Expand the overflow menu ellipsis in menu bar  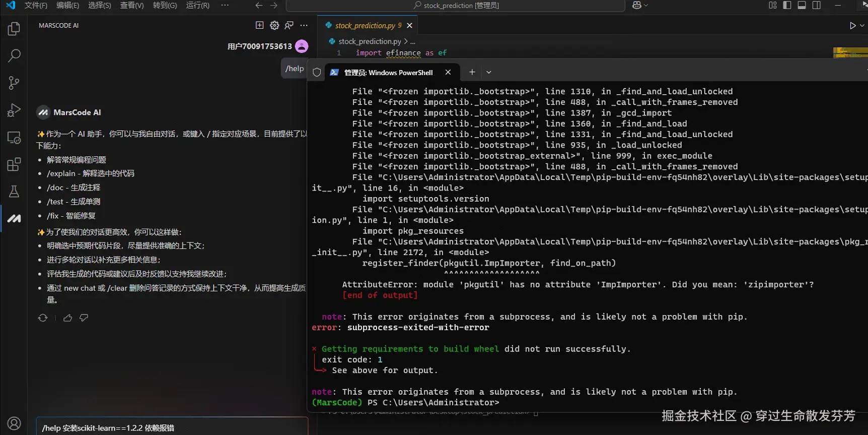tap(225, 6)
